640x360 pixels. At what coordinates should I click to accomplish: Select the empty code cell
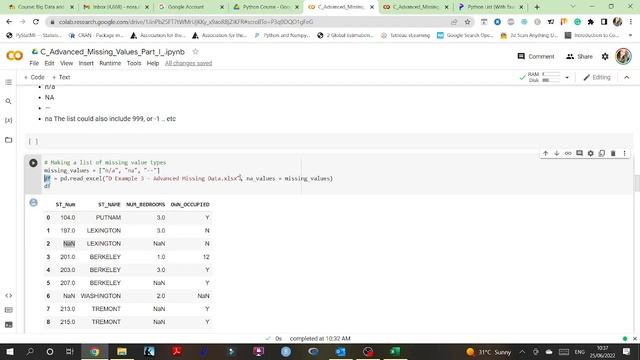point(329,141)
